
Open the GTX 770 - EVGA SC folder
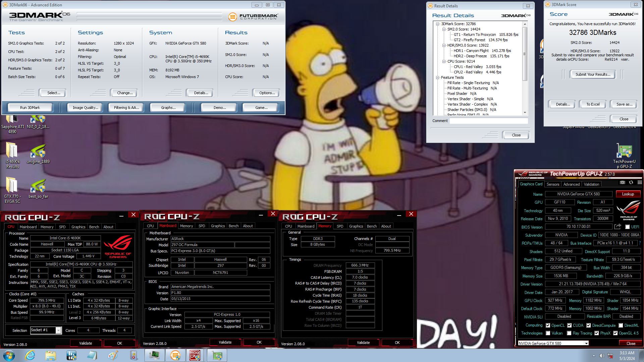pyautogui.click(x=12, y=190)
